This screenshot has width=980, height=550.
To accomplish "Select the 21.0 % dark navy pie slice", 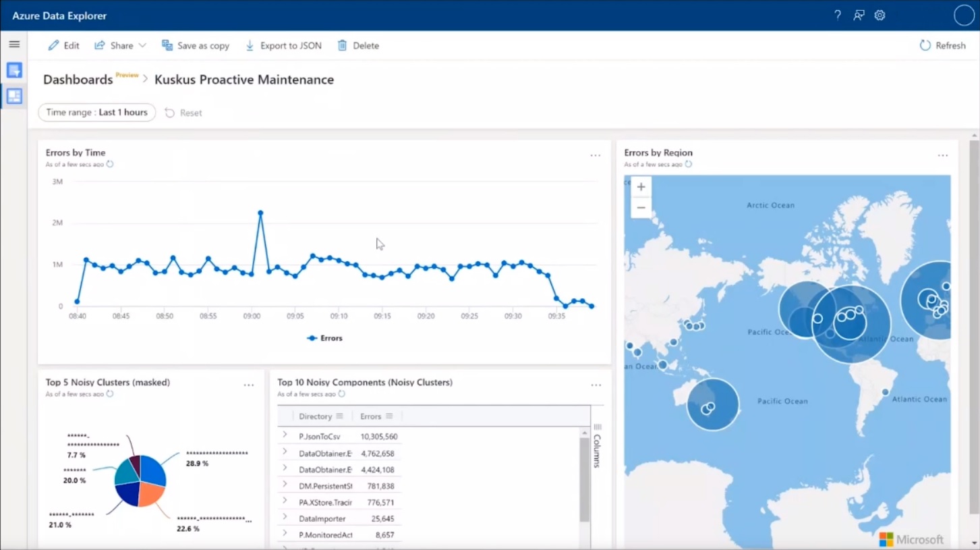I will pos(127,493).
